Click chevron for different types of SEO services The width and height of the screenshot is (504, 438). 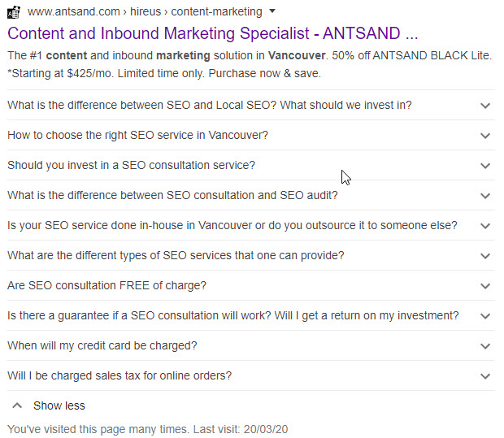pos(485,255)
